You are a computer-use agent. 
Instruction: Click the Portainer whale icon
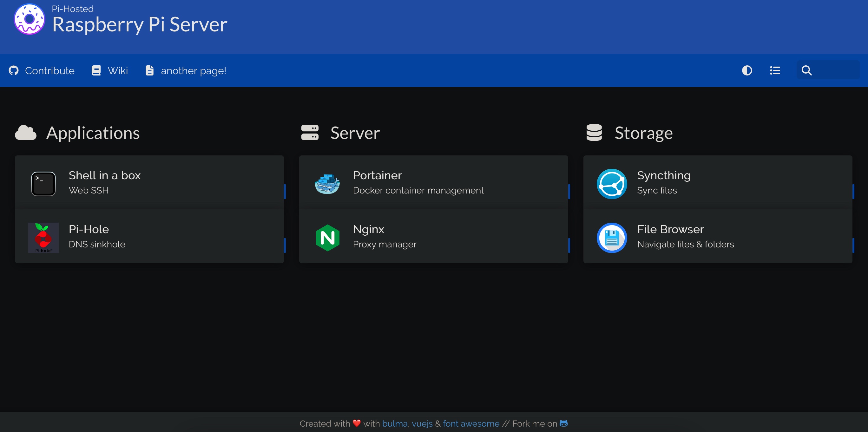tap(327, 184)
